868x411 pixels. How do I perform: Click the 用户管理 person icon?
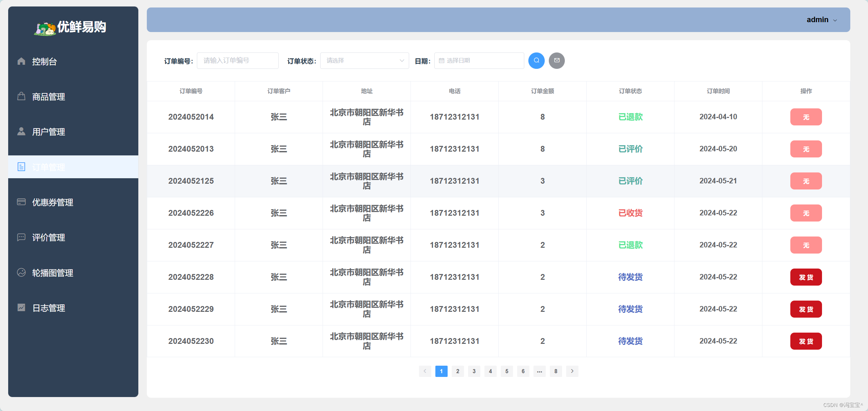[x=21, y=132]
